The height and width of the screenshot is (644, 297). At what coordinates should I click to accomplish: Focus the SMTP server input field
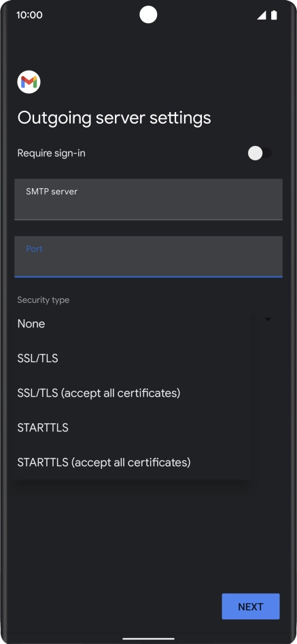pyautogui.click(x=148, y=199)
